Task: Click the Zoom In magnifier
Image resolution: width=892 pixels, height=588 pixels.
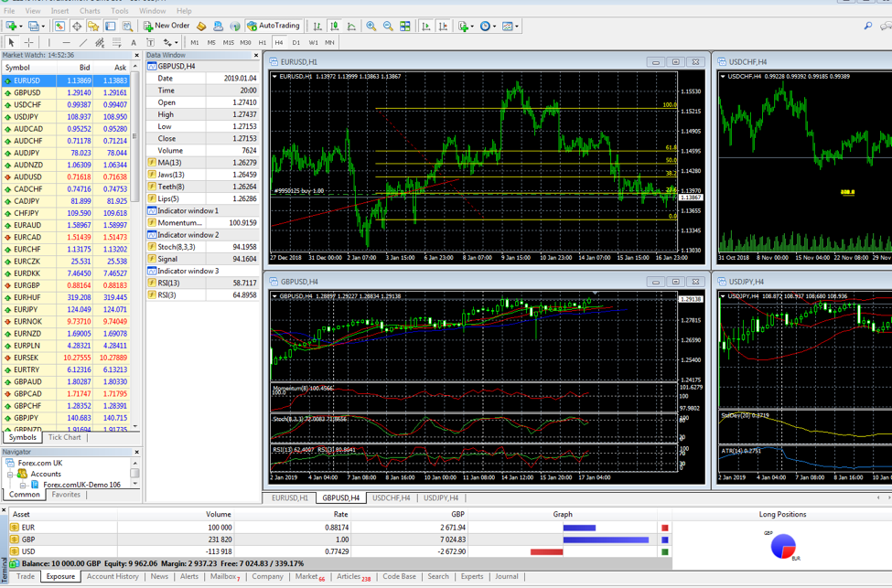Action: pos(371,26)
